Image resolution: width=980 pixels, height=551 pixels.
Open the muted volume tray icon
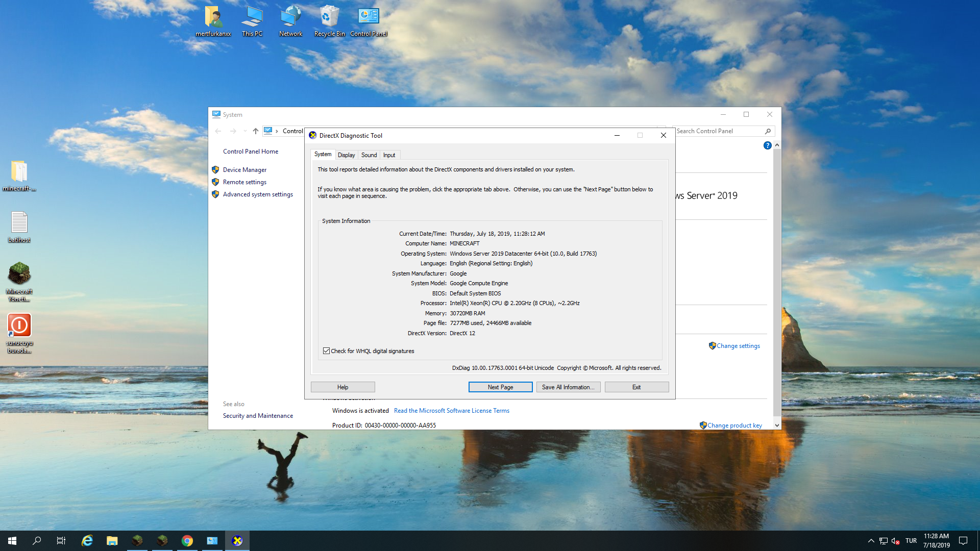coord(896,541)
